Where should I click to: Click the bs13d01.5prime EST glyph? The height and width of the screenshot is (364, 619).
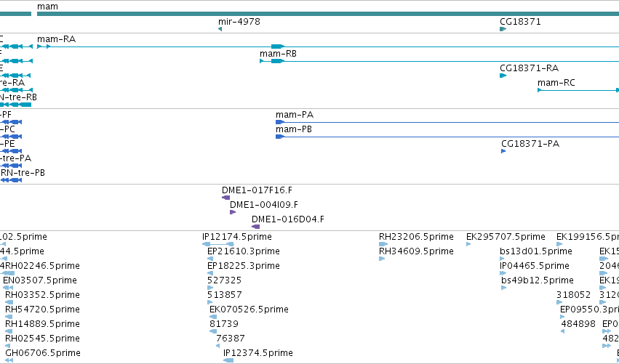(x=502, y=259)
